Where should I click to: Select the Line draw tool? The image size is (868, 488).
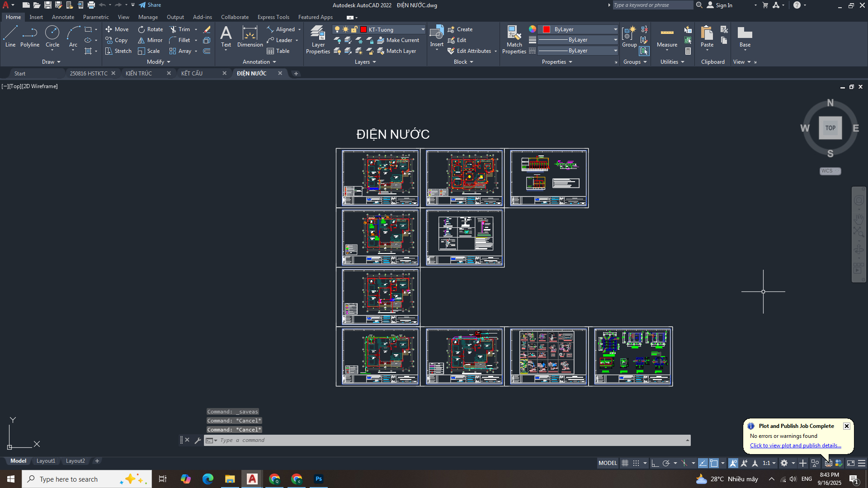click(x=10, y=36)
